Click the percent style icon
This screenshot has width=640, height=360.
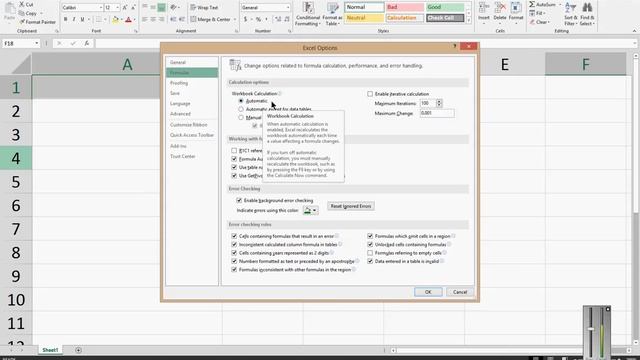(258, 19)
